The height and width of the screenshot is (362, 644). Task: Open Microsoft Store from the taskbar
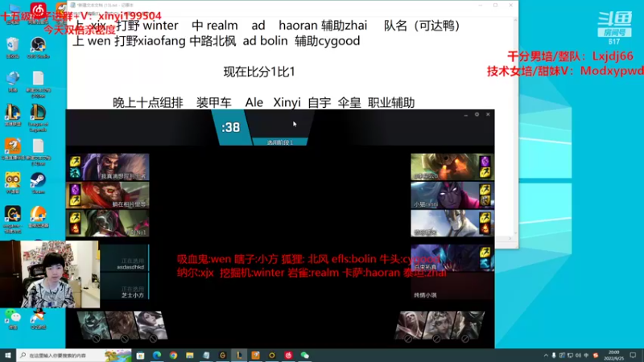140,355
